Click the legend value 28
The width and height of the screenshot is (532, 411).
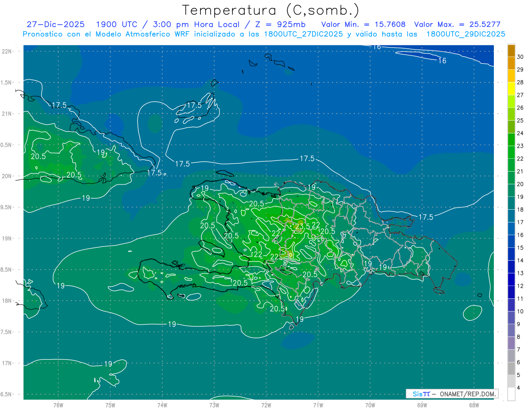pyautogui.click(x=520, y=82)
